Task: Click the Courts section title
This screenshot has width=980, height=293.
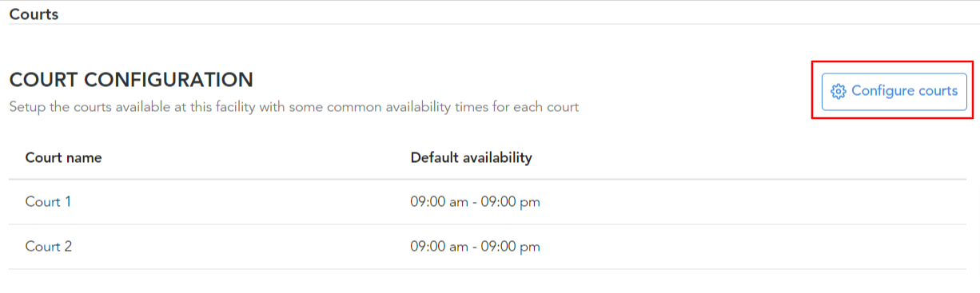Action: point(34,14)
